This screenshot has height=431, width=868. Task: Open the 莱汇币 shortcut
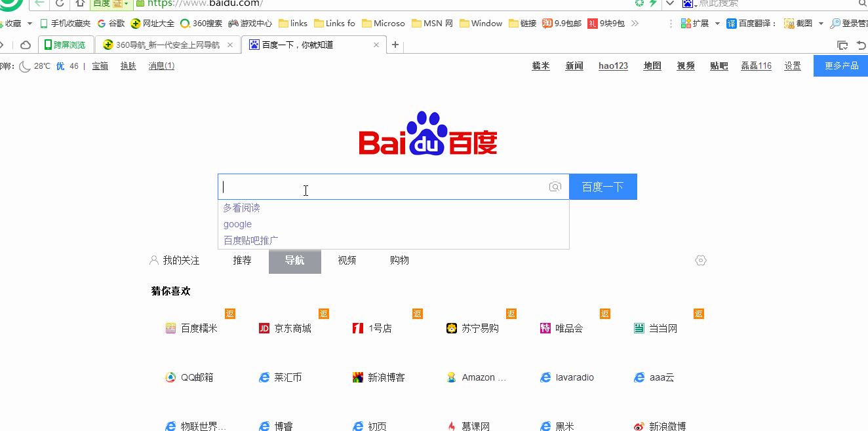(x=281, y=377)
